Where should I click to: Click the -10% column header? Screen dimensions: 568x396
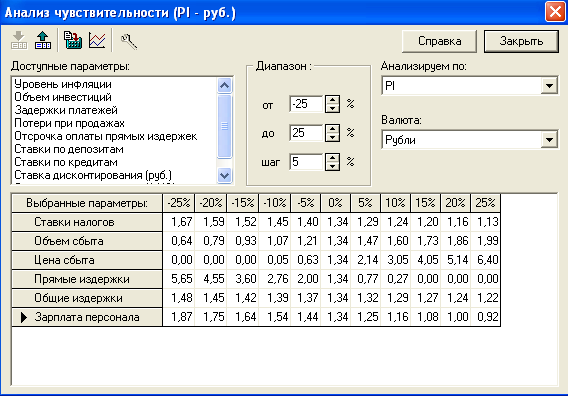(275, 203)
